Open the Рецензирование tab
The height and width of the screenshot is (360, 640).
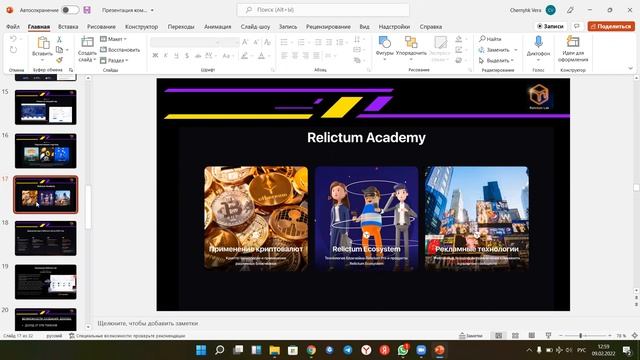[x=328, y=27]
